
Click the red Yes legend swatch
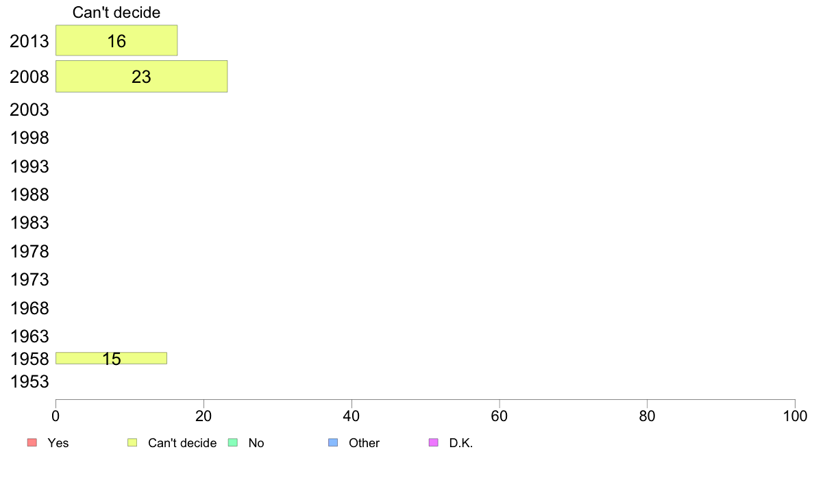click(32, 443)
